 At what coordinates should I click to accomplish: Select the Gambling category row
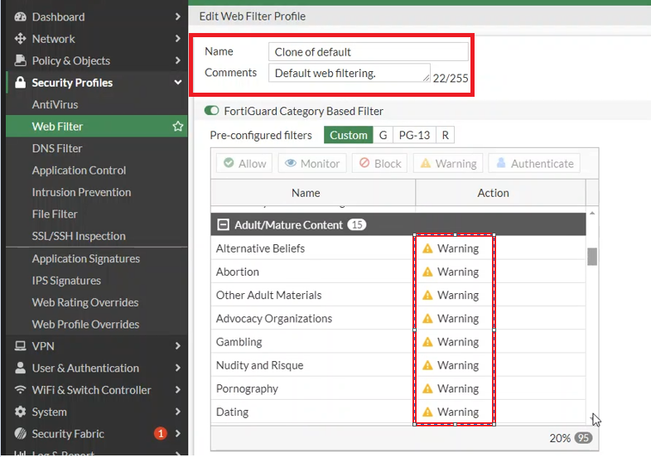[x=398, y=342]
